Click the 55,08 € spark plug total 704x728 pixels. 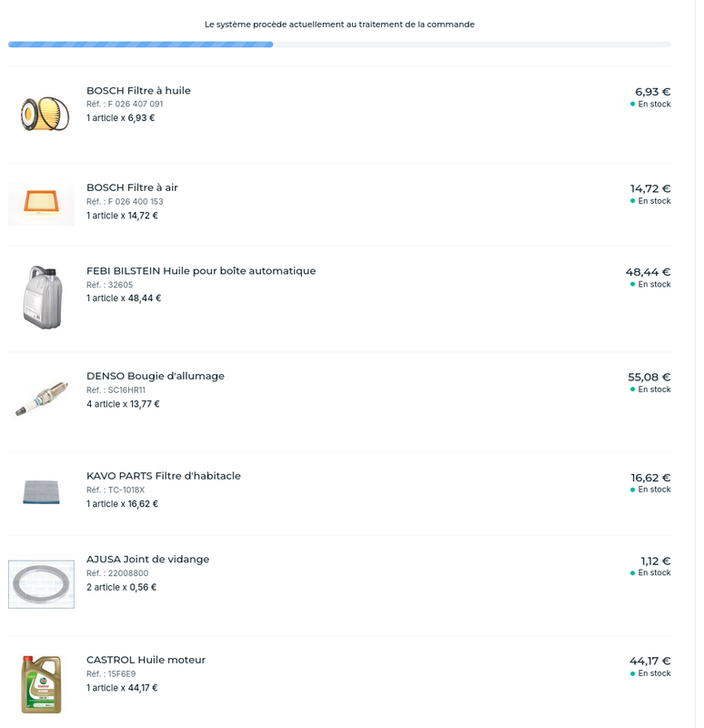point(649,377)
